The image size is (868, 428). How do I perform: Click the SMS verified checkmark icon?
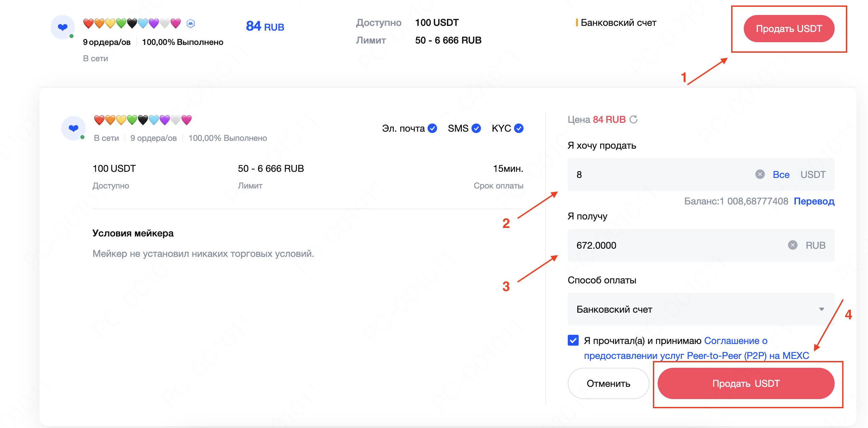[476, 128]
